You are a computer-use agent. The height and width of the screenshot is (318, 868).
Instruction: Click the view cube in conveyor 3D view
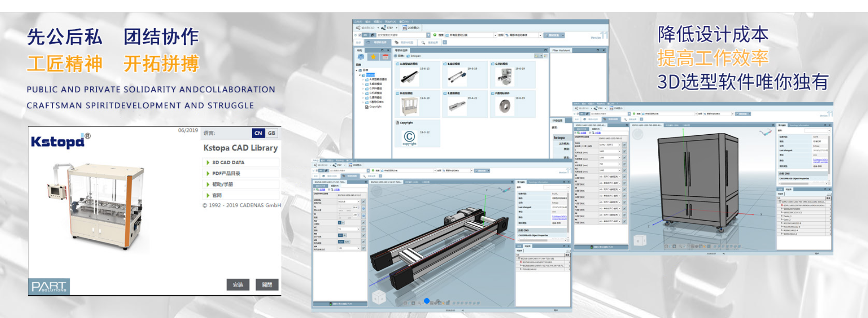tap(379, 296)
